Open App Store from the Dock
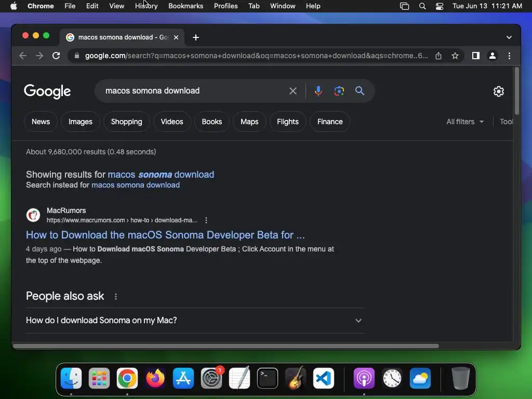This screenshot has height=399, width=532. pyautogui.click(x=183, y=378)
